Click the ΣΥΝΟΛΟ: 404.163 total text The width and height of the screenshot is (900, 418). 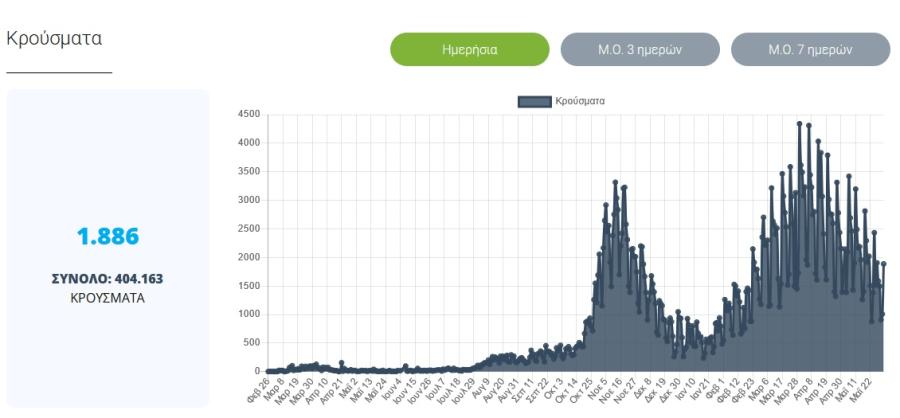click(x=107, y=279)
